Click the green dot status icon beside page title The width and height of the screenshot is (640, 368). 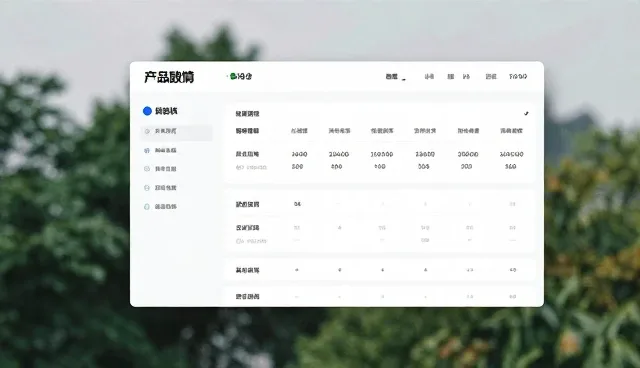(x=233, y=76)
